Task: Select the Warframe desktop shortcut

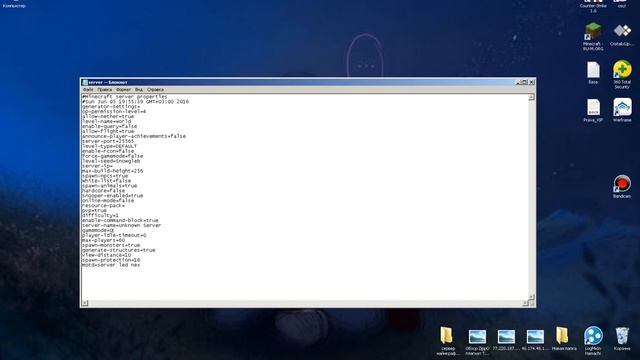Action: [x=622, y=110]
